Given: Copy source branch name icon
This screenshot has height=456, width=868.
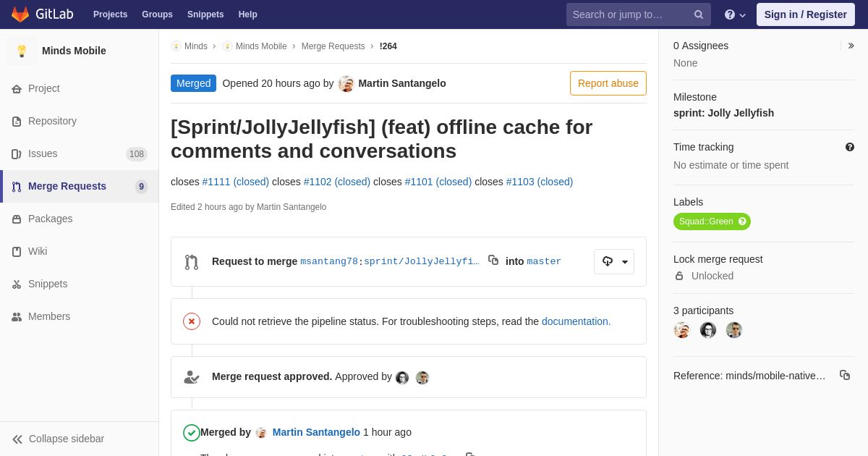Looking at the screenshot, I should coord(493,260).
